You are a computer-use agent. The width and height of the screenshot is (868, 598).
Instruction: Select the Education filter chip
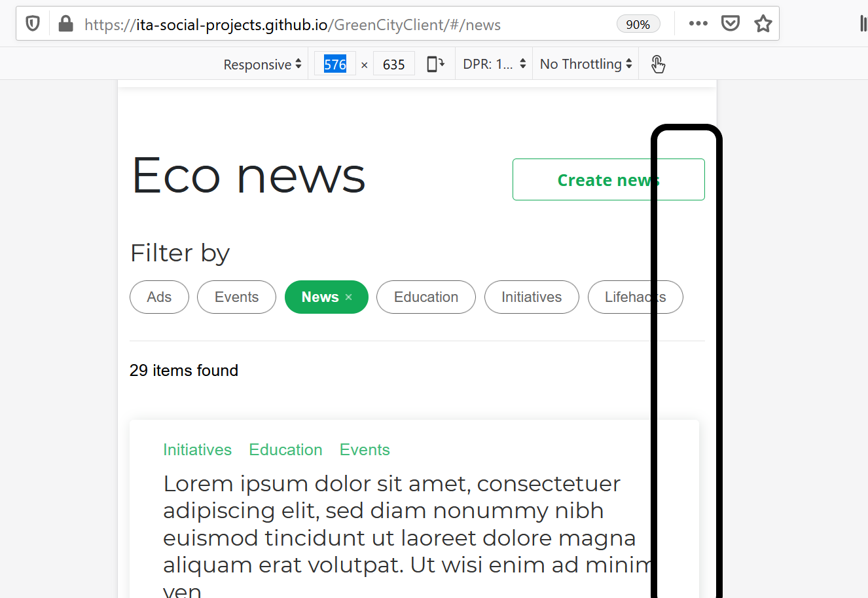426,297
